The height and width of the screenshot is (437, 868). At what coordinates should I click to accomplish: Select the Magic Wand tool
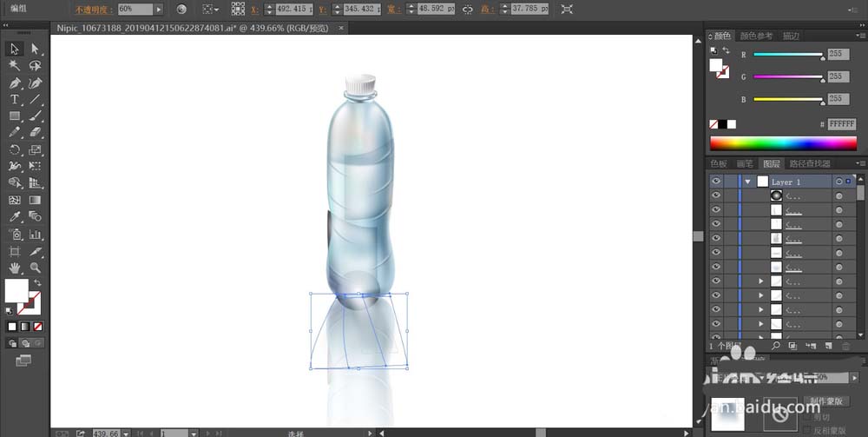(x=15, y=66)
